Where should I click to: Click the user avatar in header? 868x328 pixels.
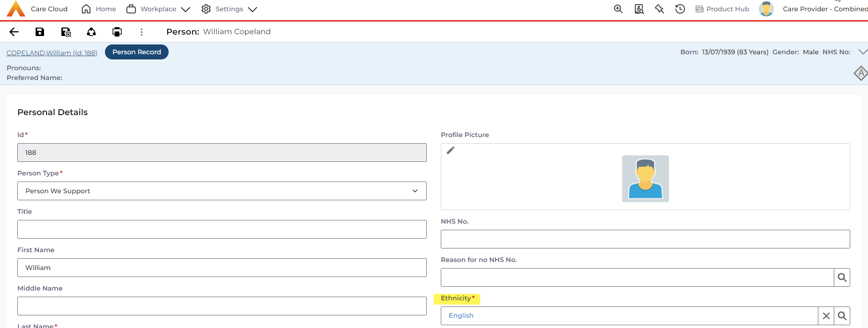click(766, 9)
